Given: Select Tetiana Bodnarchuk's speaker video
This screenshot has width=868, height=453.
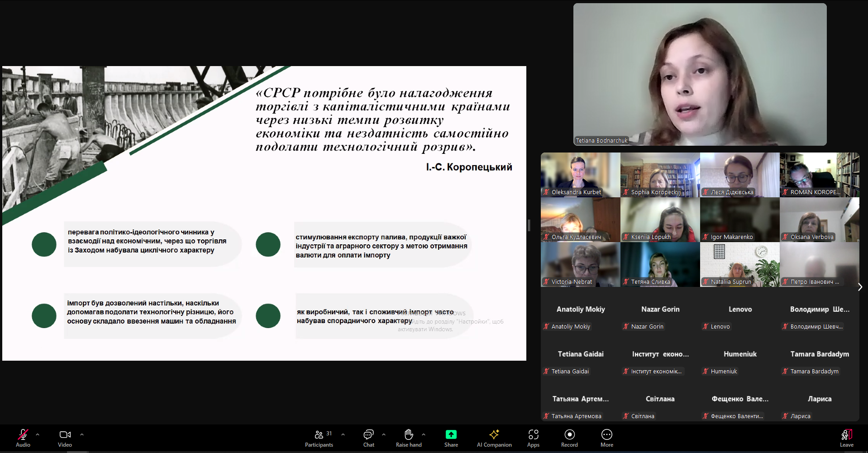Looking at the screenshot, I should point(700,75).
